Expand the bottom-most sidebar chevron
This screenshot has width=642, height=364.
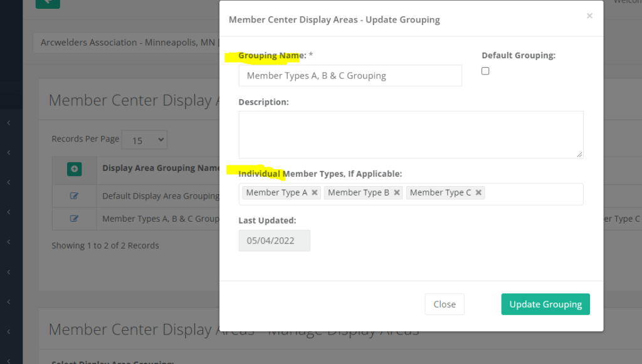(9, 331)
